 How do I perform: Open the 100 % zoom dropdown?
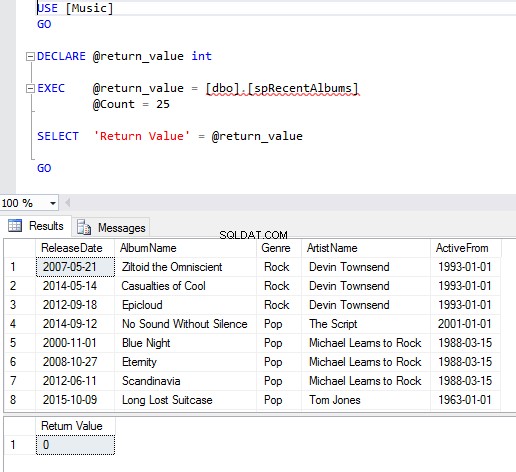53,203
